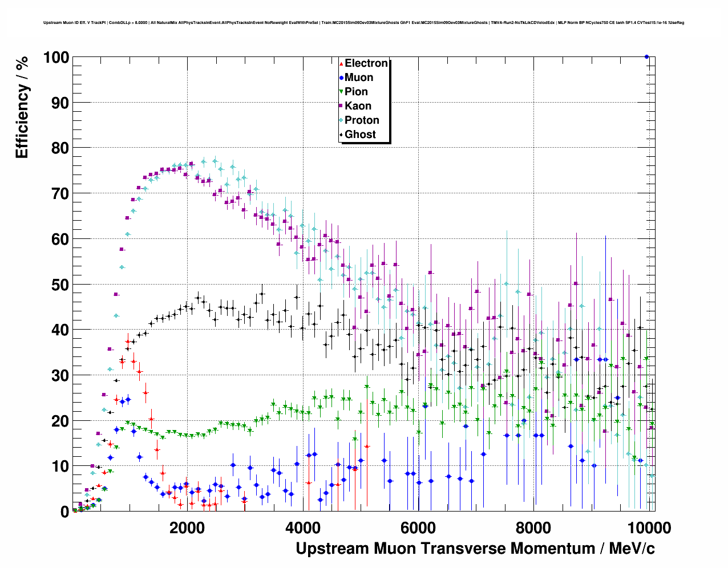Image resolution: width=728 pixels, height=568 pixels.
Task: Click the plot title text at the top
Action: coord(363,23)
